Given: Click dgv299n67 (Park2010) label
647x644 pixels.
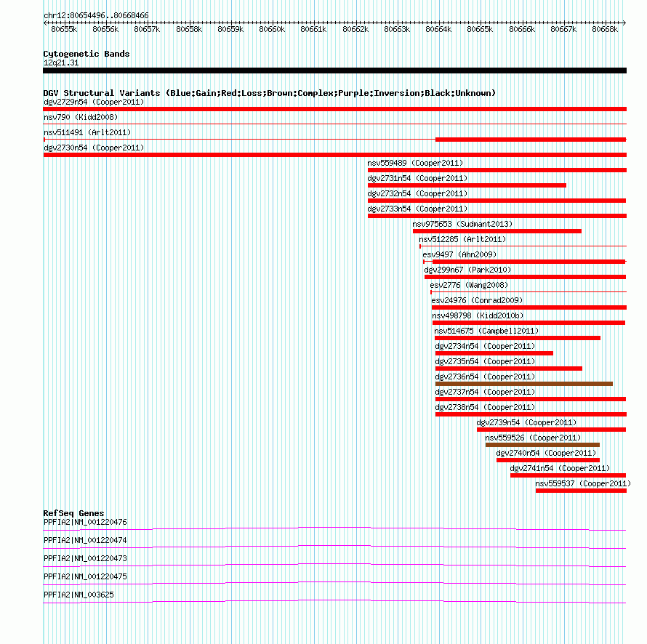Looking at the screenshot, I should click(x=467, y=270).
